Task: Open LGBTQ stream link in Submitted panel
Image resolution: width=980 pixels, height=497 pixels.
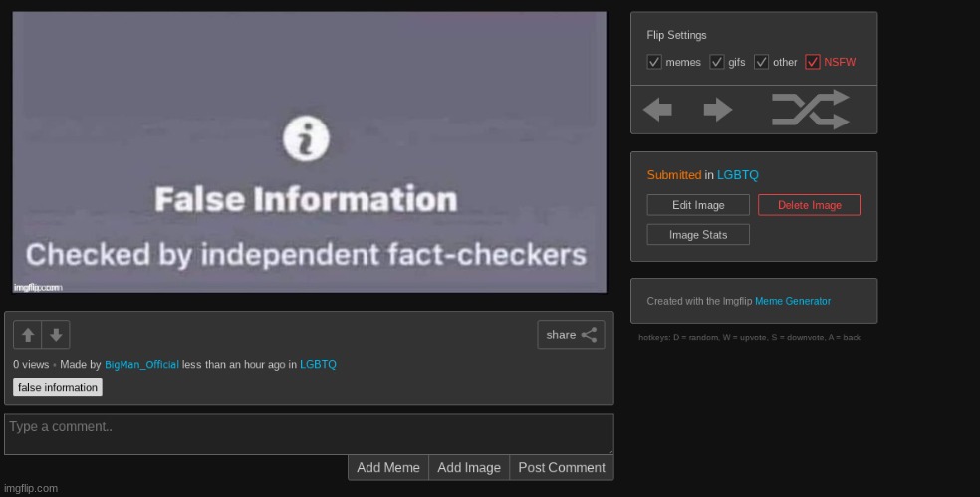Action: tap(738, 175)
